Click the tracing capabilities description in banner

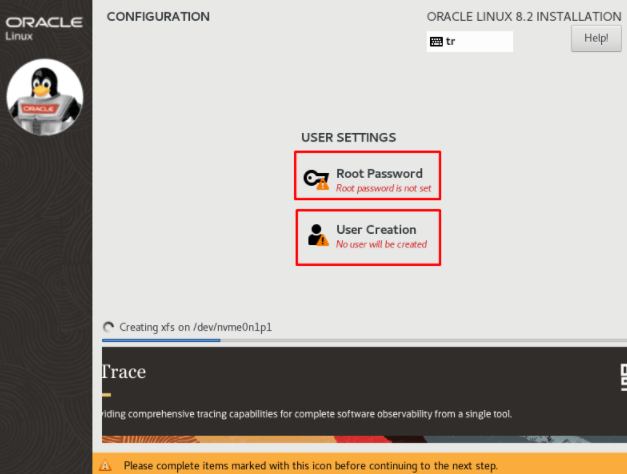(x=307, y=414)
